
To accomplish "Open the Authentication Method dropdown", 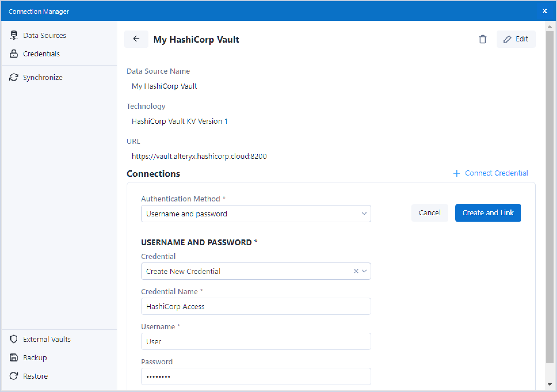I will coord(256,214).
